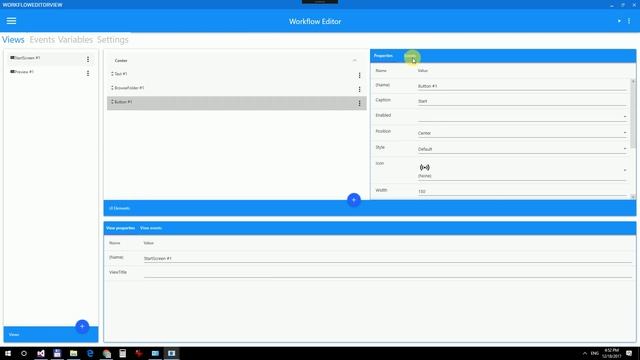Edit the Caption field containing Start
Screen dimensions: 640x360
click(x=522, y=101)
